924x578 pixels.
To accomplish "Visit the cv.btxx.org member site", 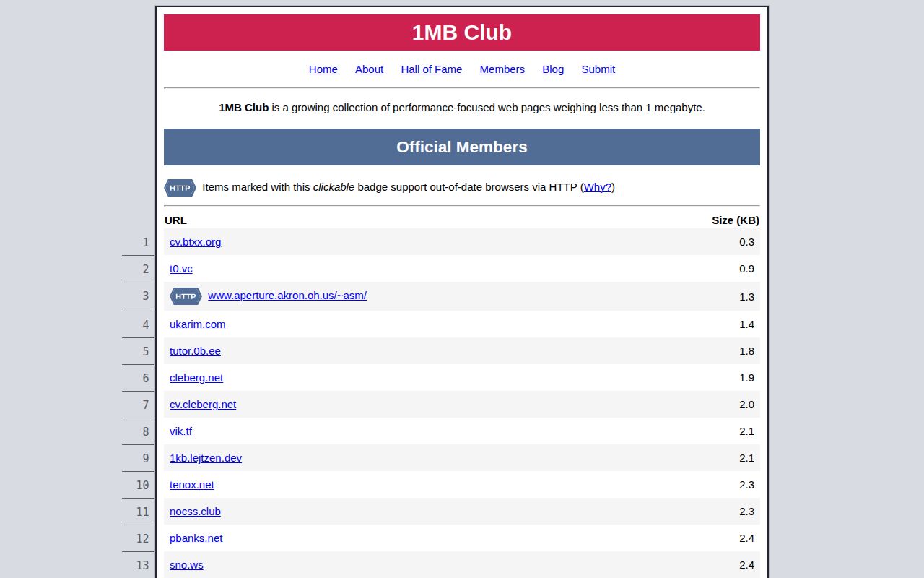I will point(195,242).
